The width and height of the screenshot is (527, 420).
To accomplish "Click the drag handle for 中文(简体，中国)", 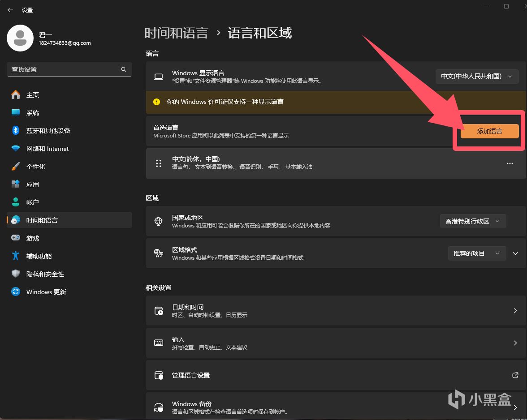I will (159, 163).
